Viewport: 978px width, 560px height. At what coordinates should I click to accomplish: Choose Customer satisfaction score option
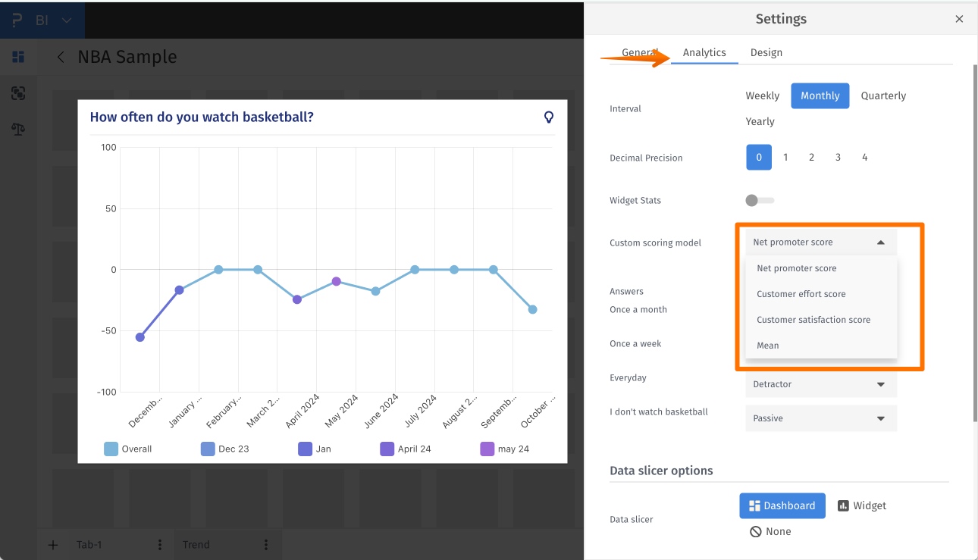[822, 320]
